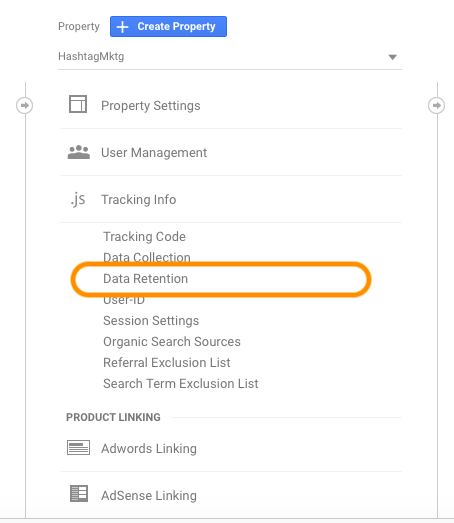454x523 pixels.
Task: Open Organic Search Sources
Action: (172, 342)
